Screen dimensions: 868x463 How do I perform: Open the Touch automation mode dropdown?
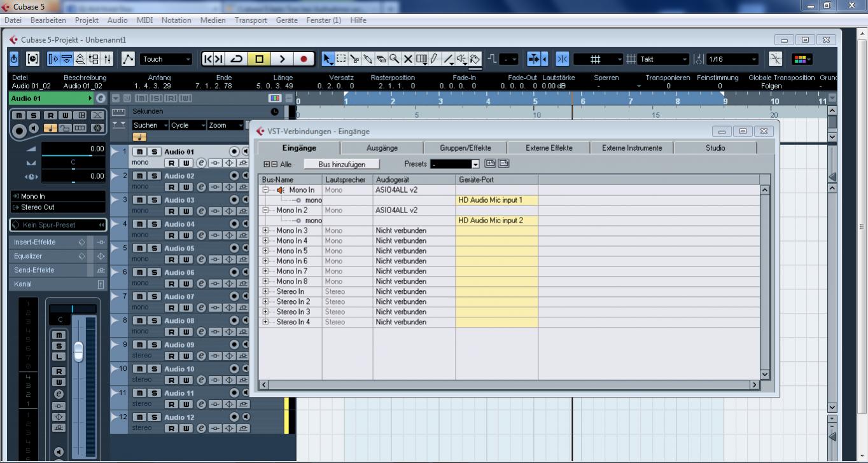[x=166, y=59]
